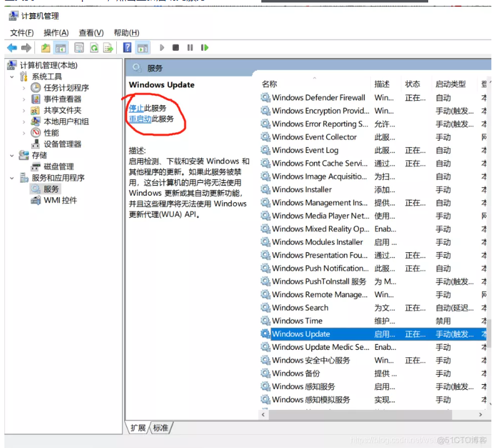The width and height of the screenshot is (497, 448).
Task: Click gear icon of Windows Media Player Network
Action: (265, 216)
